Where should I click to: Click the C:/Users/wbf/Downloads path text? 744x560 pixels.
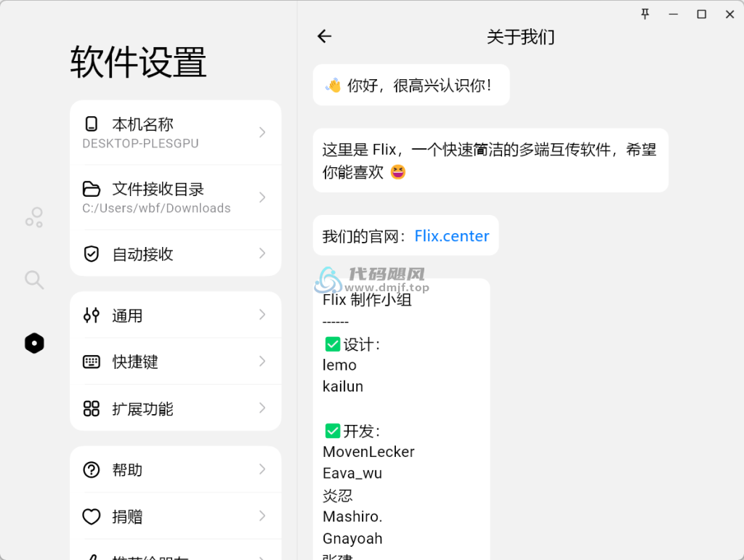click(156, 208)
